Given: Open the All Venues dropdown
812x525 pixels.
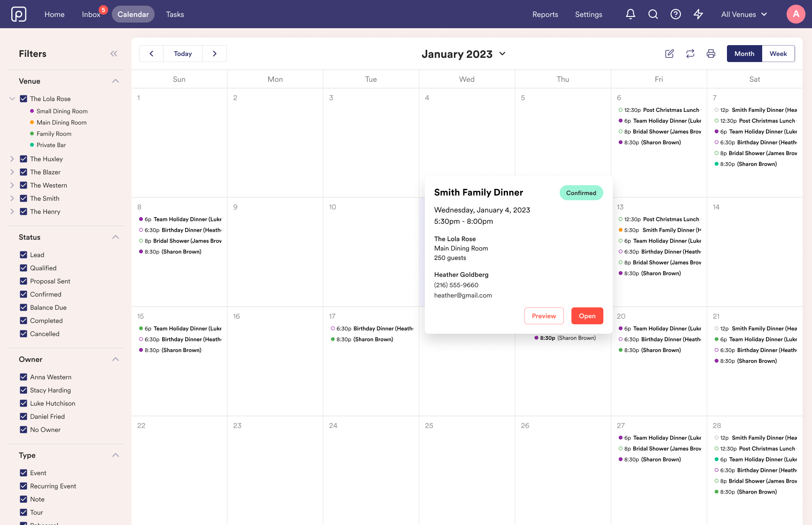Looking at the screenshot, I should (744, 14).
